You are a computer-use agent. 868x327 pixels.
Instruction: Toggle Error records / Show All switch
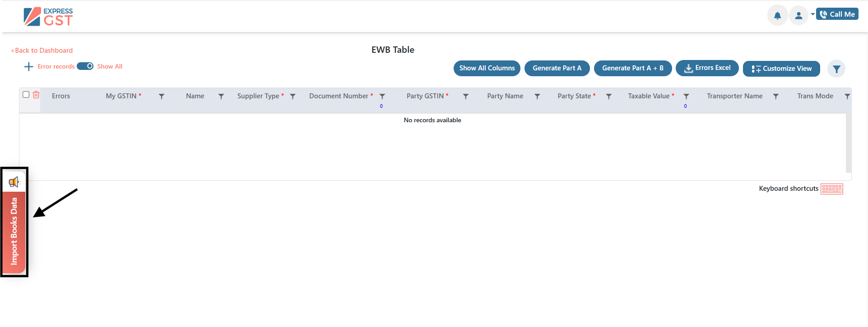[85, 66]
